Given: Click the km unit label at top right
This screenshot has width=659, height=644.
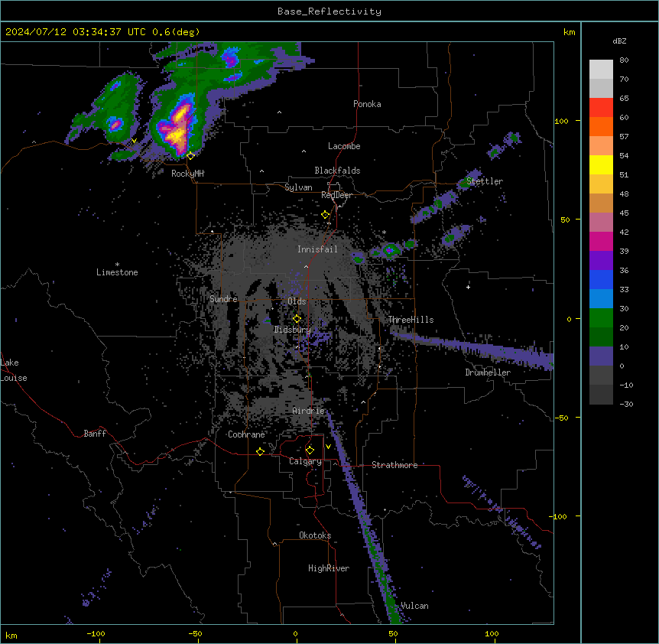Looking at the screenshot, I should (x=570, y=32).
